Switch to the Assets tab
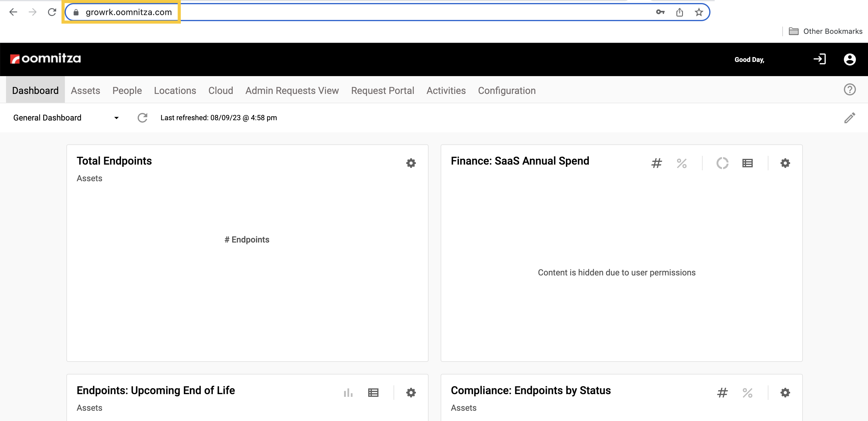This screenshot has height=421, width=868. (x=85, y=90)
